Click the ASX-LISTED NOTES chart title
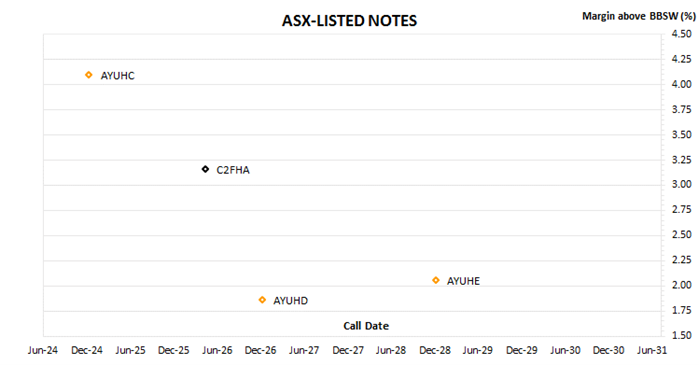This screenshot has height=365, width=699. point(350,21)
